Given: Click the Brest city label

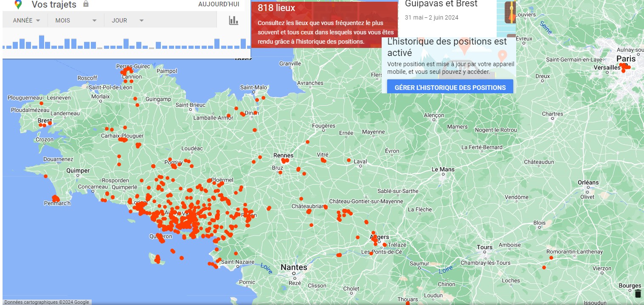Looking at the screenshot, I should (45, 121).
